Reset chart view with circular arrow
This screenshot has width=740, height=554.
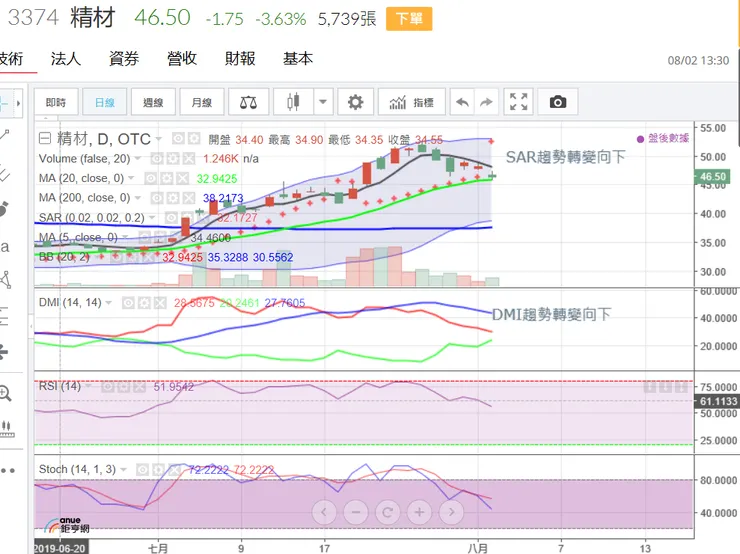point(387,512)
